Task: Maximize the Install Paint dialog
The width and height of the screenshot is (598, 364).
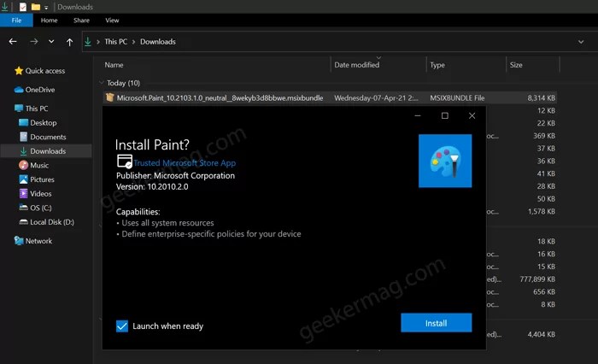Action: click(x=445, y=115)
